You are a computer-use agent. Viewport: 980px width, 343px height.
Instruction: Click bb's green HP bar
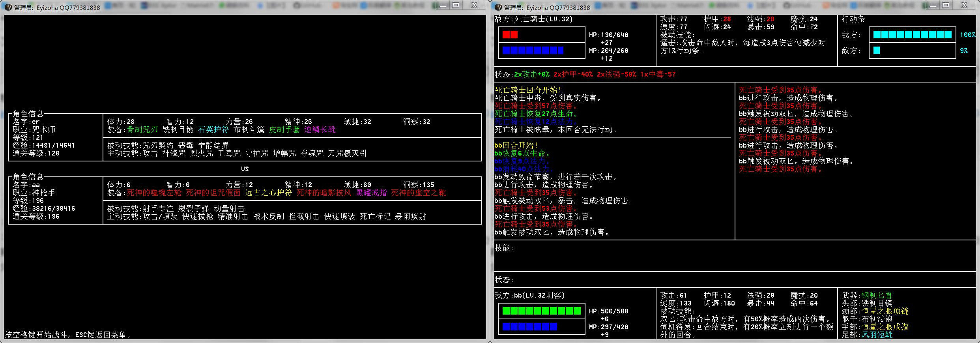tap(542, 311)
